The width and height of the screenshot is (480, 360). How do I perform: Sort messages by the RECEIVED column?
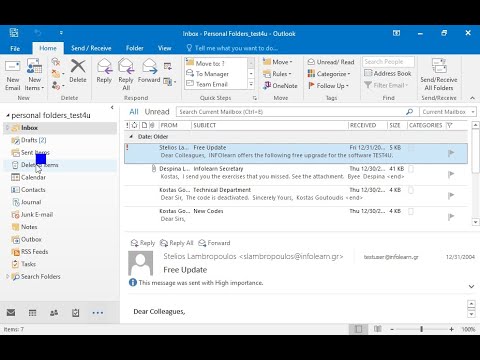coord(367,125)
